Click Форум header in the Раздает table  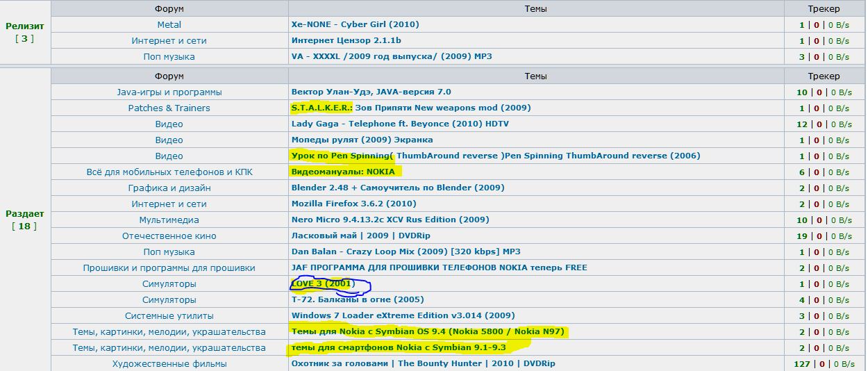pos(169,76)
